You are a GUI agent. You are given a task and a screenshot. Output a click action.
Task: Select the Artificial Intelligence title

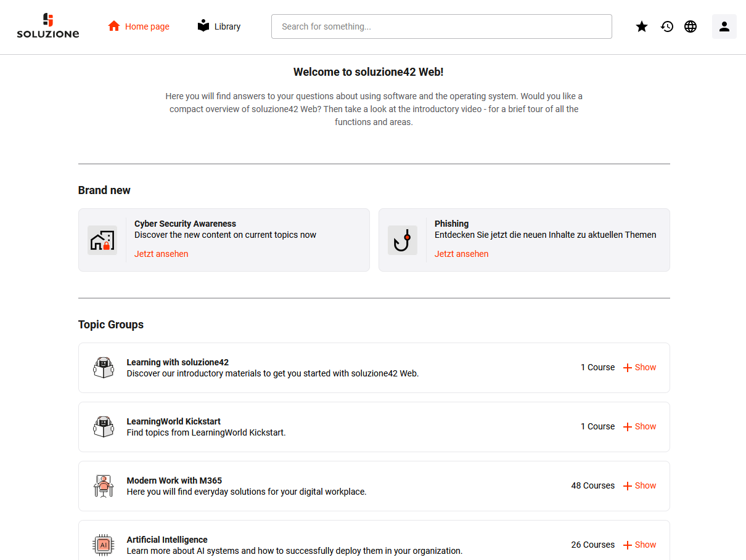coord(167,540)
